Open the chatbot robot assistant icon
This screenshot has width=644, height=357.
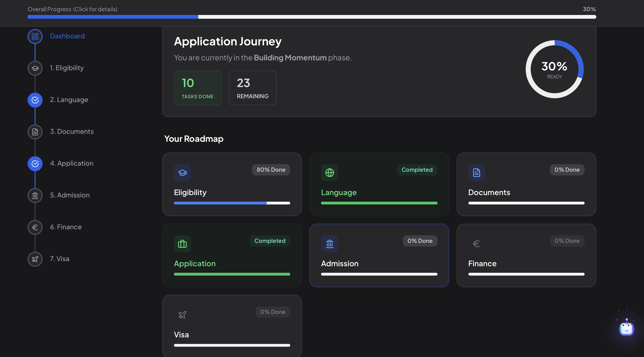626,329
